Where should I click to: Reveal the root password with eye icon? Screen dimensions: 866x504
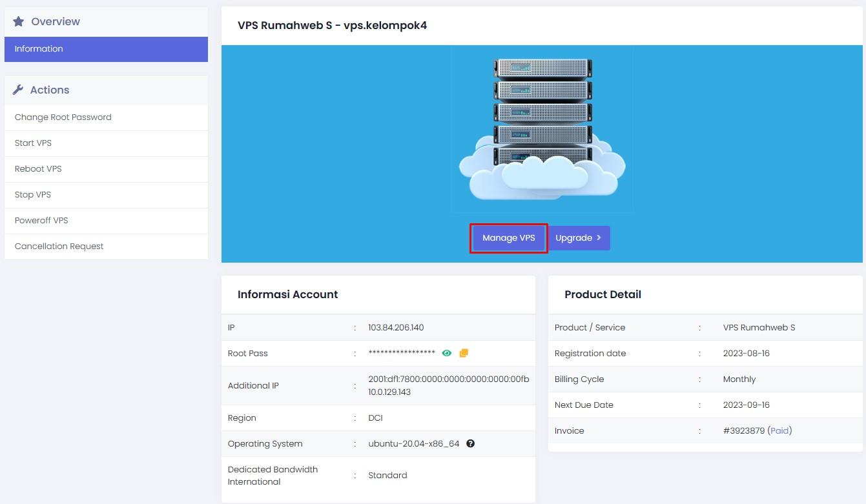coord(446,353)
